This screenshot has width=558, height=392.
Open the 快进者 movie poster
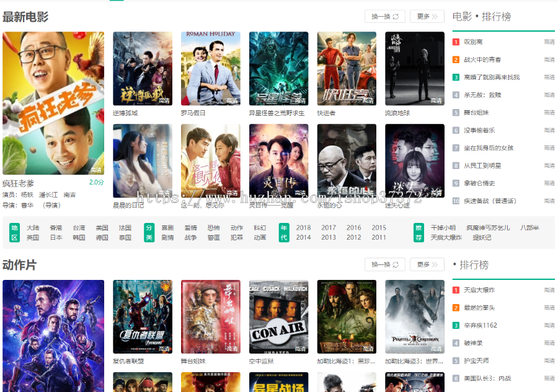click(x=347, y=69)
